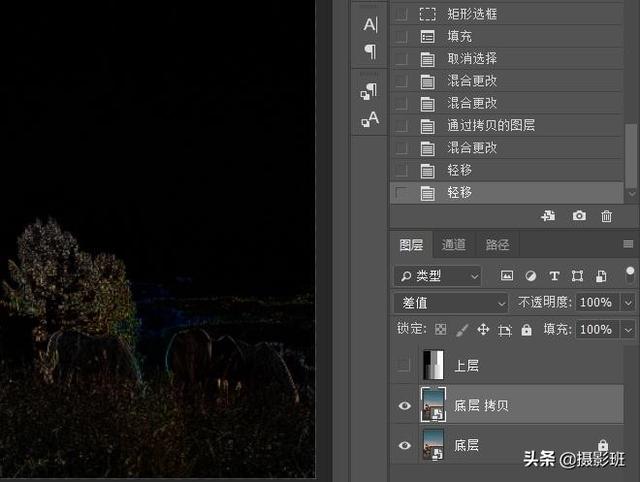Image resolution: width=640 pixels, height=482 pixels.
Task: Jump to the last 轻移 history state
Action: coord(506,192)
